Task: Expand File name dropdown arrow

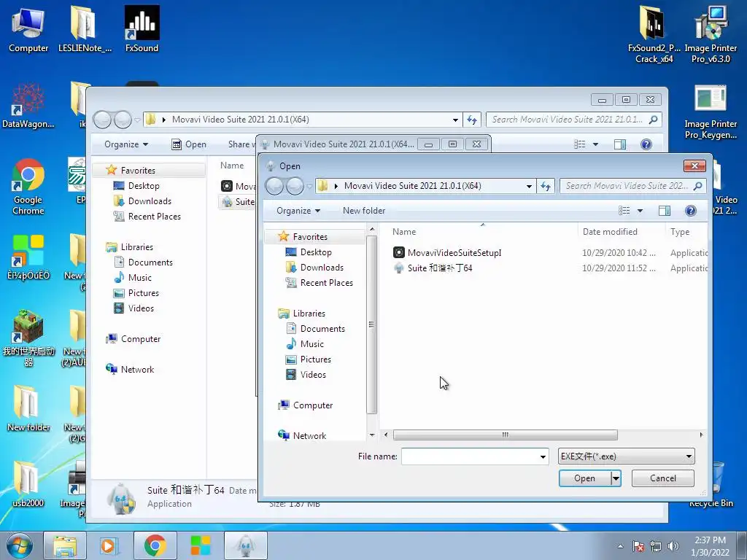Action: tap(543, 456)
